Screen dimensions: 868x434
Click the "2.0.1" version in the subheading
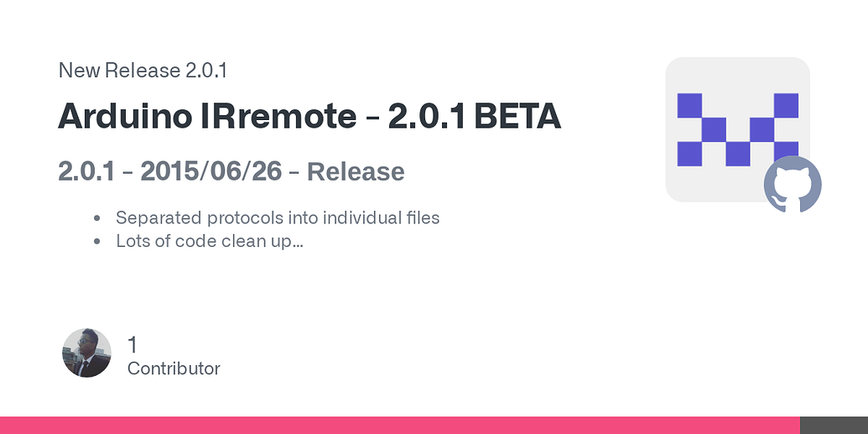(x=86, y=171)
